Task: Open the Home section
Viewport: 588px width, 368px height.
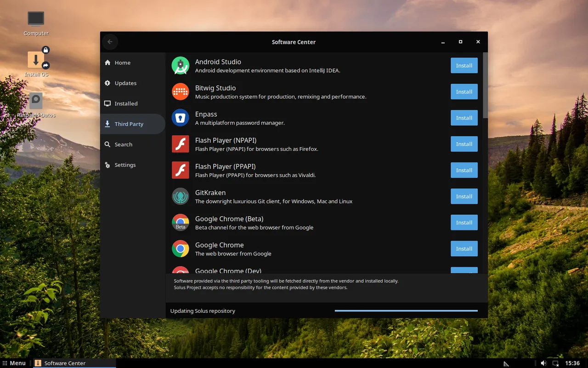Action: point(132,63)
